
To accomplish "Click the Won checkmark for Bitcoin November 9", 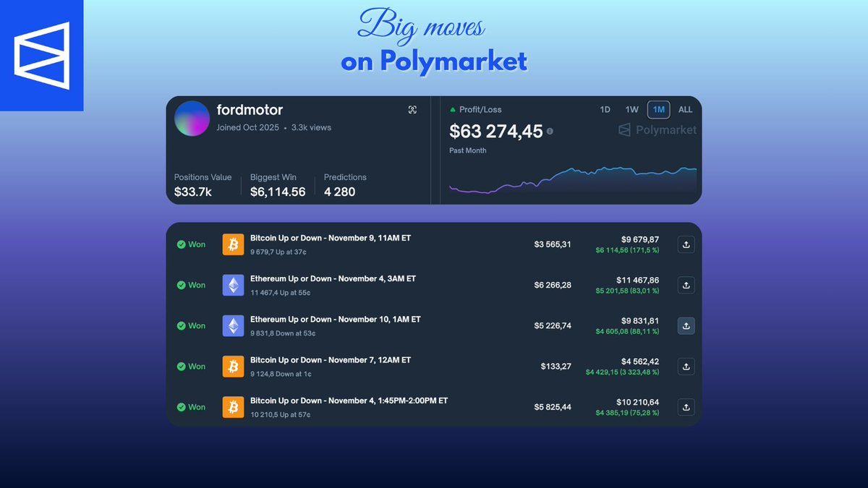I will pyautogui.click(x=182, y=244).
